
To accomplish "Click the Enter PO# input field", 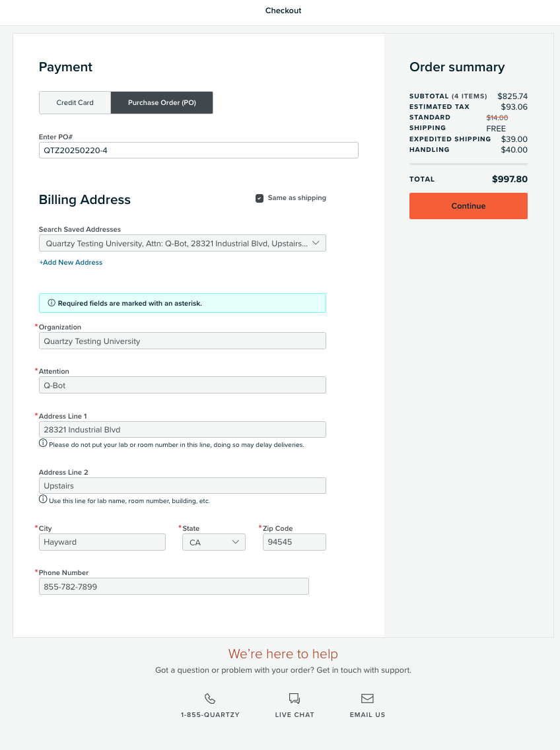I will (x=199, y=150).
